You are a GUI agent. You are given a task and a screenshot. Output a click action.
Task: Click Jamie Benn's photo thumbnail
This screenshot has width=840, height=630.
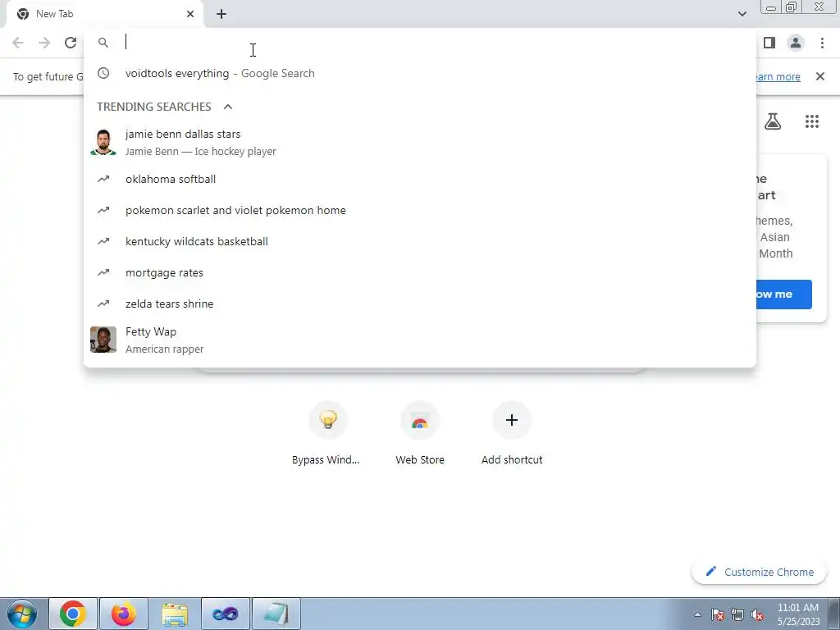(x=103, y=143)
